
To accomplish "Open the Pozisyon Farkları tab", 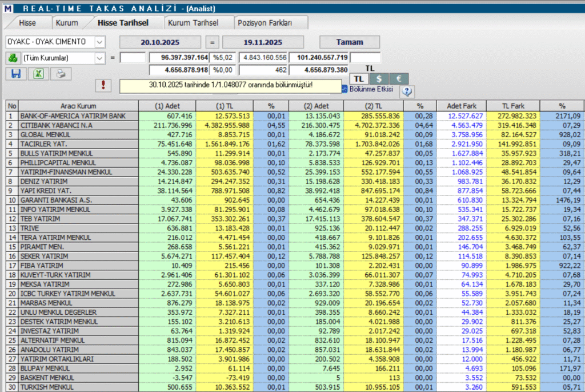I will coord(264,22).
